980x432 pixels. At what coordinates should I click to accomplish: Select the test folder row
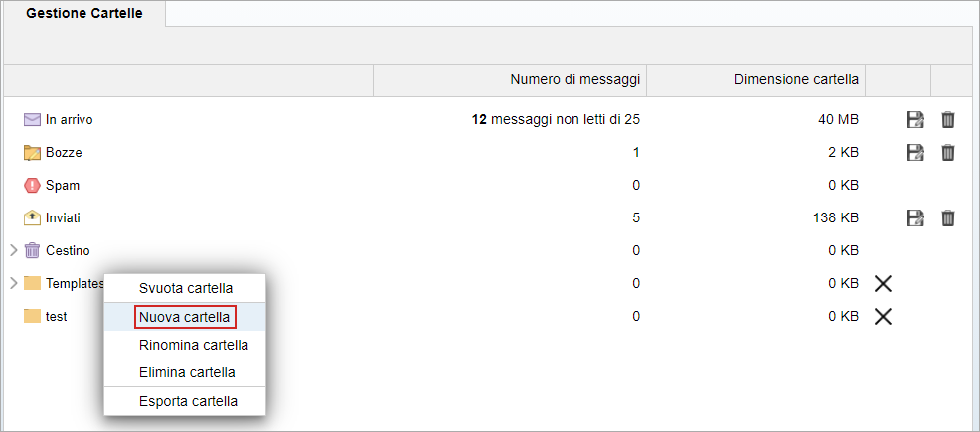pyautogui.click(x=56, y=317)
